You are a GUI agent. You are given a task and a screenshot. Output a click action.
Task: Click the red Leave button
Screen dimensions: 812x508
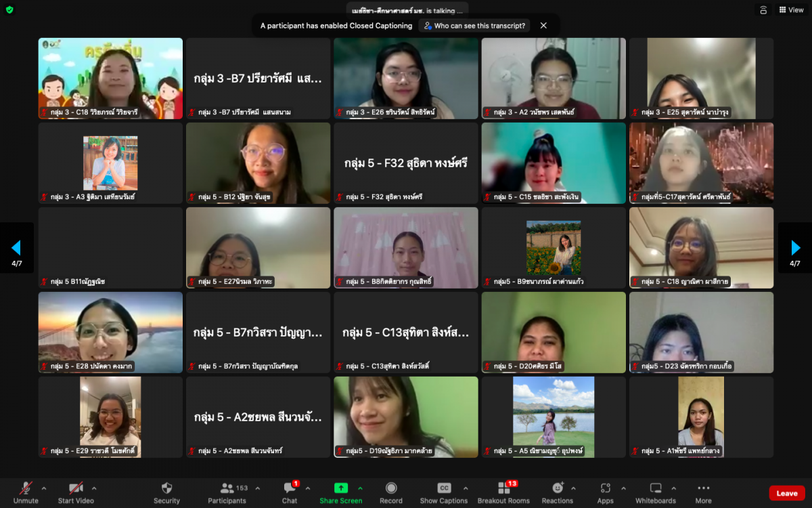(x=786, y=493)
